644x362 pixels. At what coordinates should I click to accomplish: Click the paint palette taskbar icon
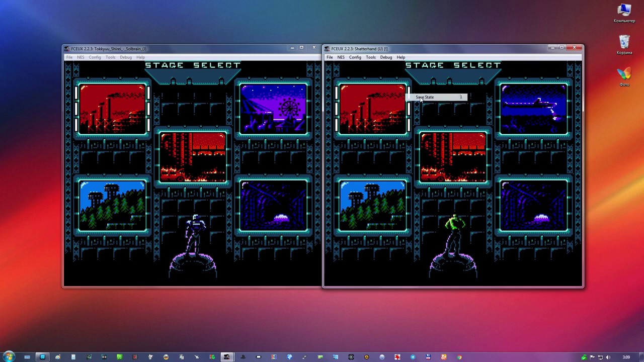click(58, 357)
